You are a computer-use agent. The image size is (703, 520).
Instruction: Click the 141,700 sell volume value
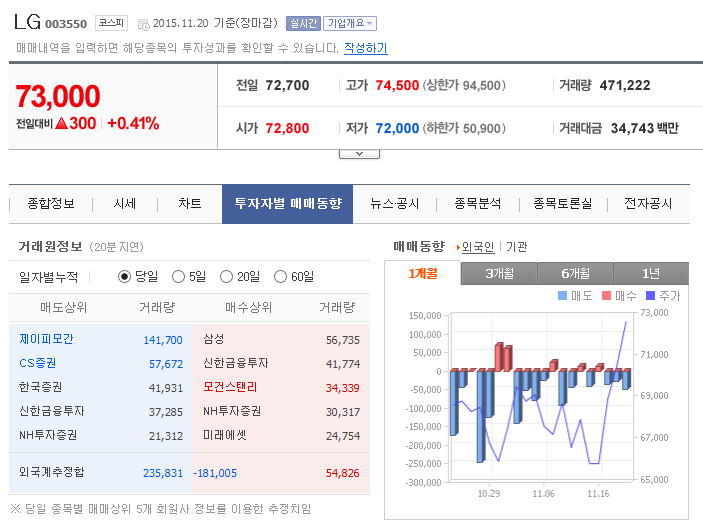pyautogui.click(x=163, y=340)
